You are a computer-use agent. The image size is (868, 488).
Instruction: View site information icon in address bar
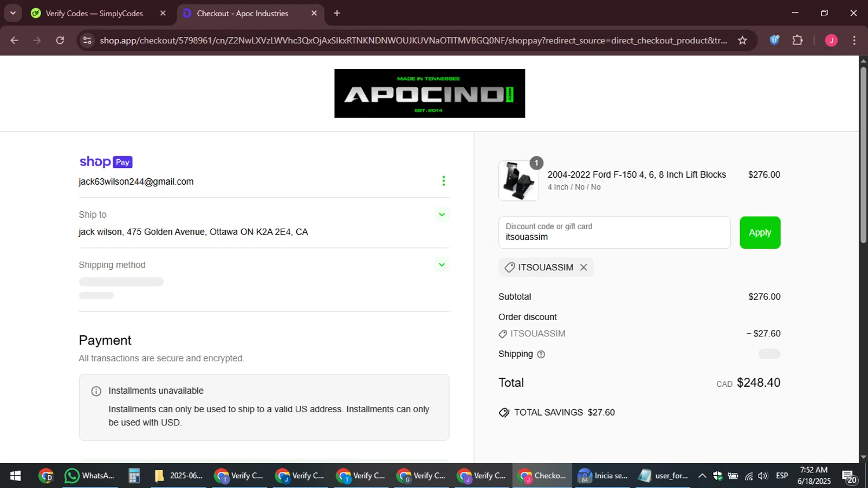pos(87,41)
